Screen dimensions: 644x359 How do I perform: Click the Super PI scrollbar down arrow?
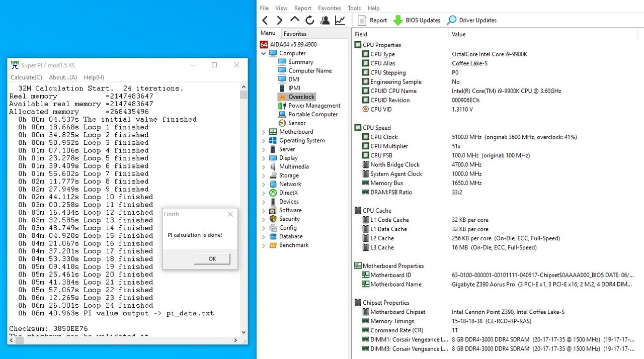tap(244, 332)
